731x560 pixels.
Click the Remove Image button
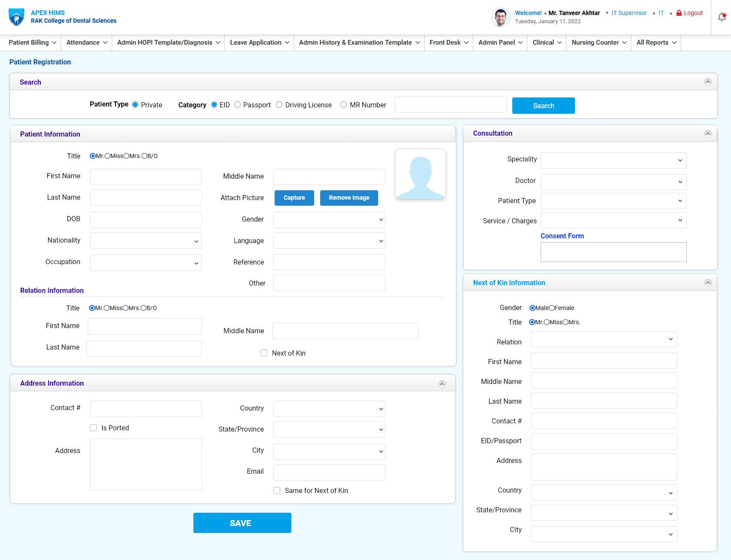tap(349, 198)
